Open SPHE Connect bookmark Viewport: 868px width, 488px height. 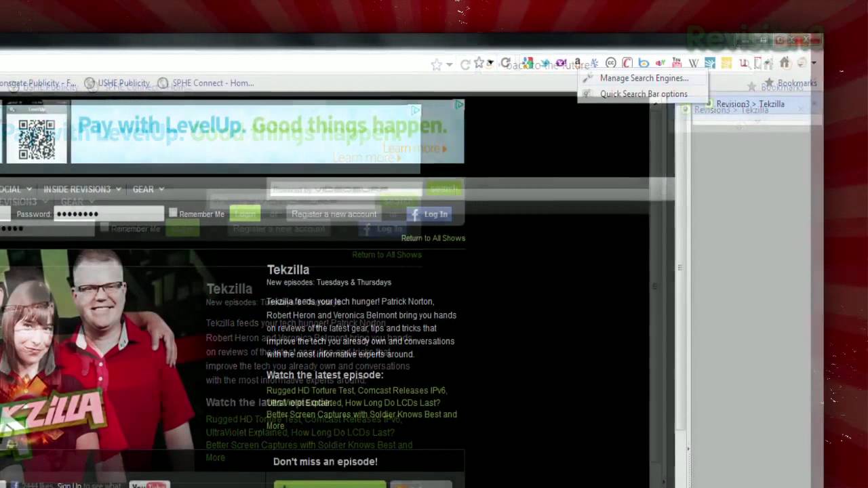(x=205, y=83)
